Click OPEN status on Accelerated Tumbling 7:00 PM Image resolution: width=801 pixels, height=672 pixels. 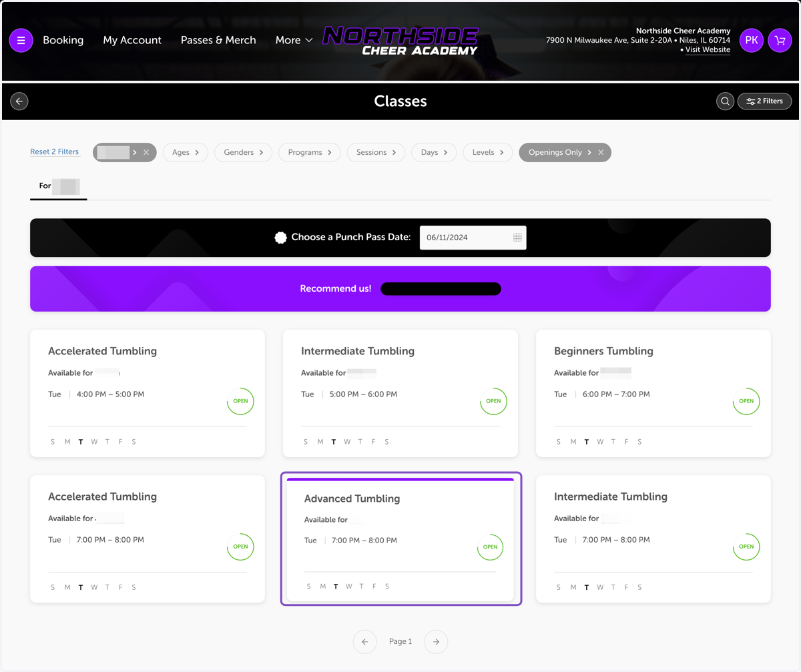240,547
